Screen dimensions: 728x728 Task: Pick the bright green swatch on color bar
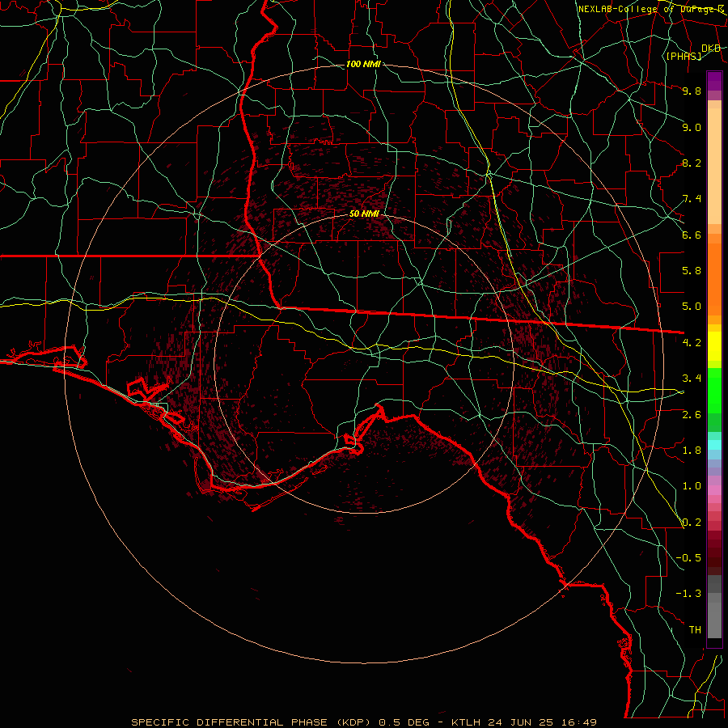714,389
